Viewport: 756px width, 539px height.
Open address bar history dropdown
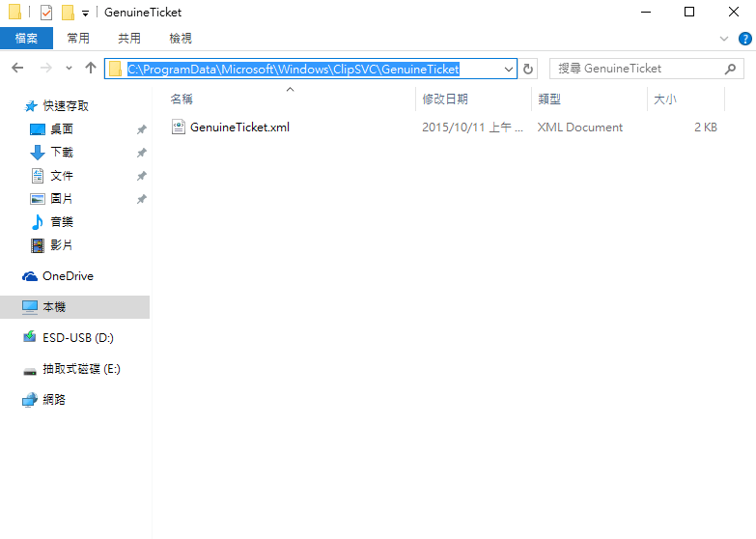508,69
